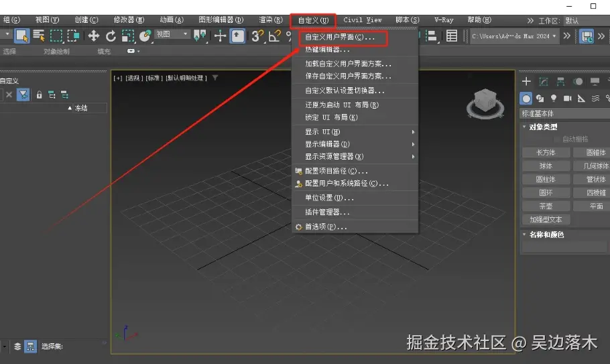Viewport: 610px width, 364px height.
Task: Click the 圆柱体 cylinder button
Action: coord(546,179)
